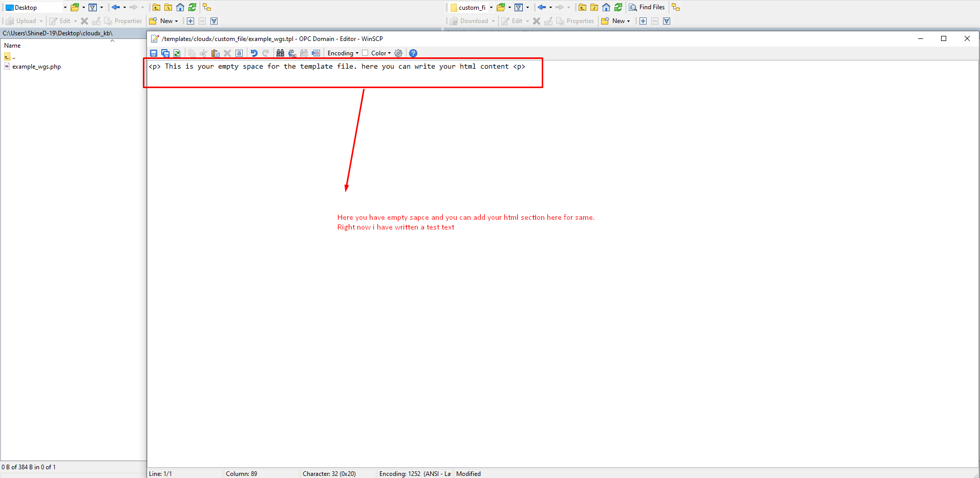Reload the file in the editor

click(177, 53)
